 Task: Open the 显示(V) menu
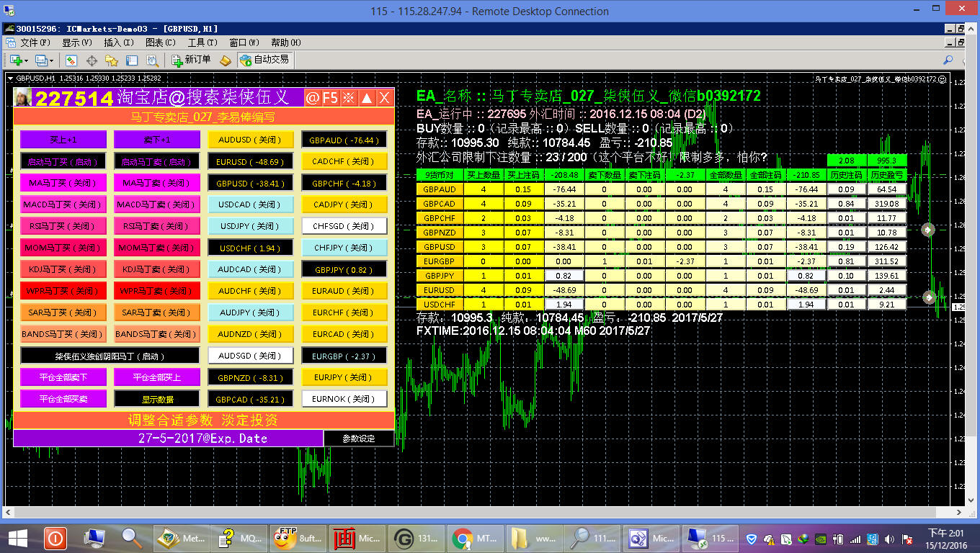click(x=76, y=42)
